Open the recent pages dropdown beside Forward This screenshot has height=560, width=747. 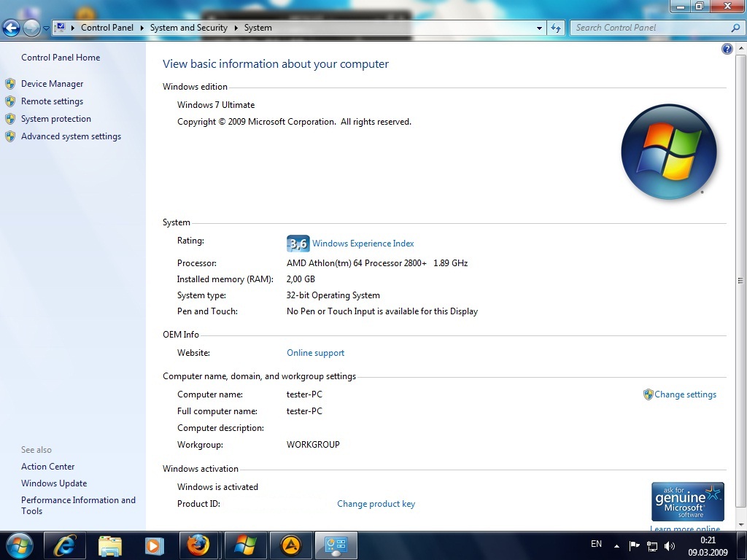[46, 28]
